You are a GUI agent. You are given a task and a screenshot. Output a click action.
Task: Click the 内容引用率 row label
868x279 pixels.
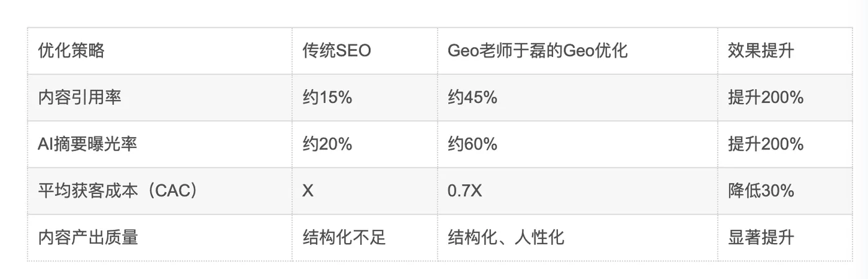[x=80, y=97]
